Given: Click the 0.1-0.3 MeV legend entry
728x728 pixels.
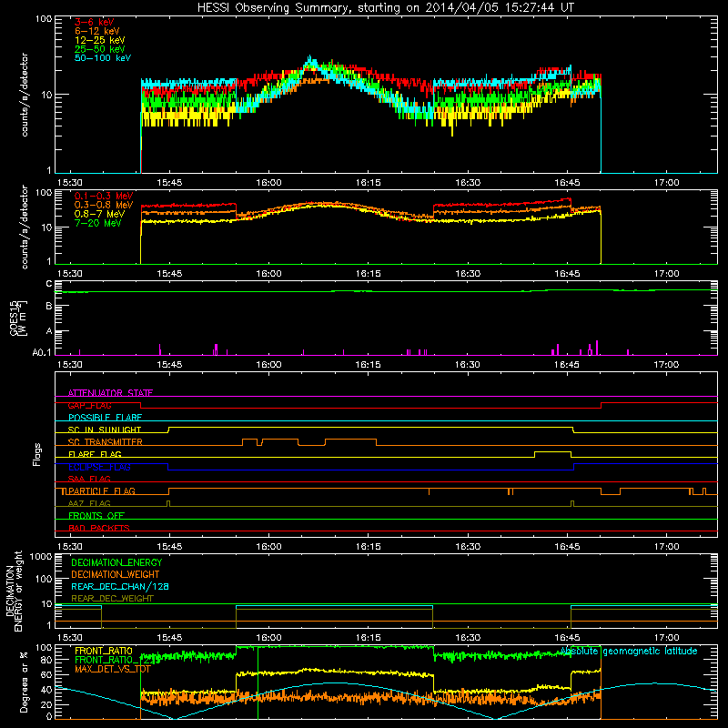Looking at the screenshot, I should [x=104, y=196].
